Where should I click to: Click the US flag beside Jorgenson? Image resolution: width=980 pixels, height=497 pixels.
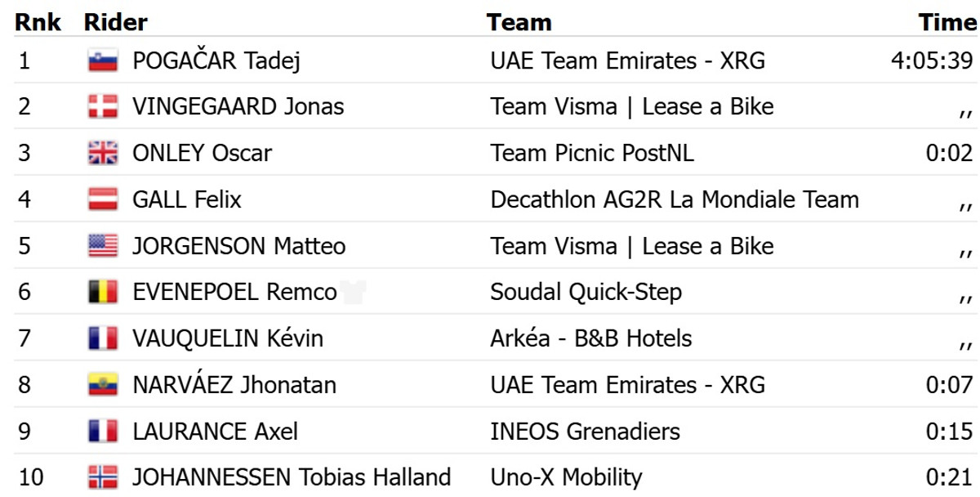[x=103, y=246]
